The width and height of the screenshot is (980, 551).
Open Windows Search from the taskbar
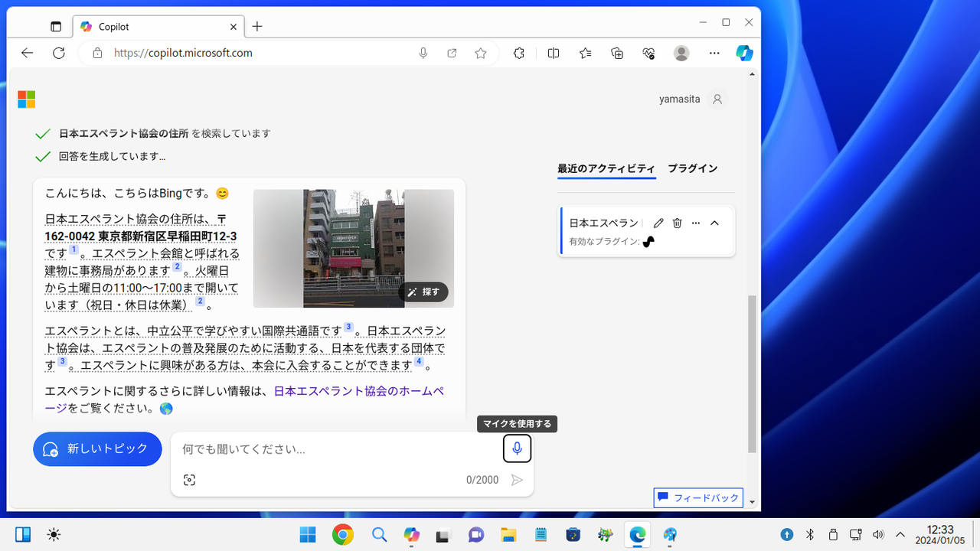click(378, 535)
